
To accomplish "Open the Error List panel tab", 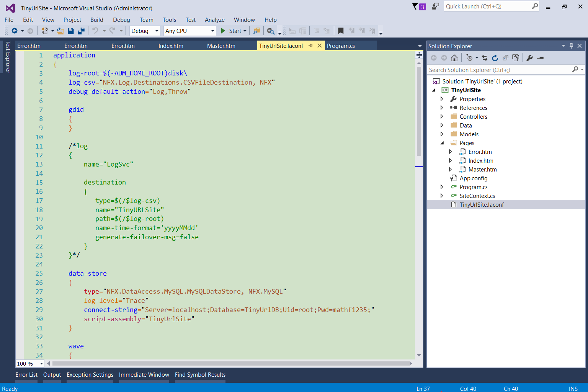I will point(26,375).
